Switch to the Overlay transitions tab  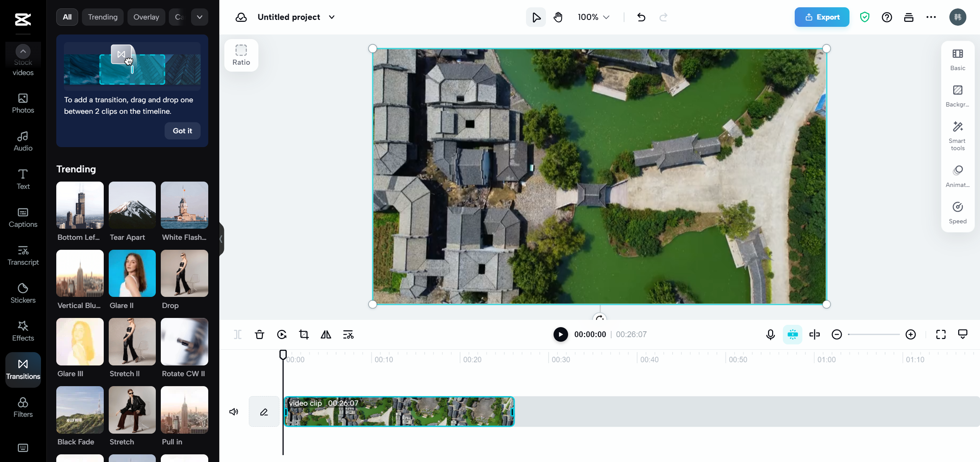[146, 17]
